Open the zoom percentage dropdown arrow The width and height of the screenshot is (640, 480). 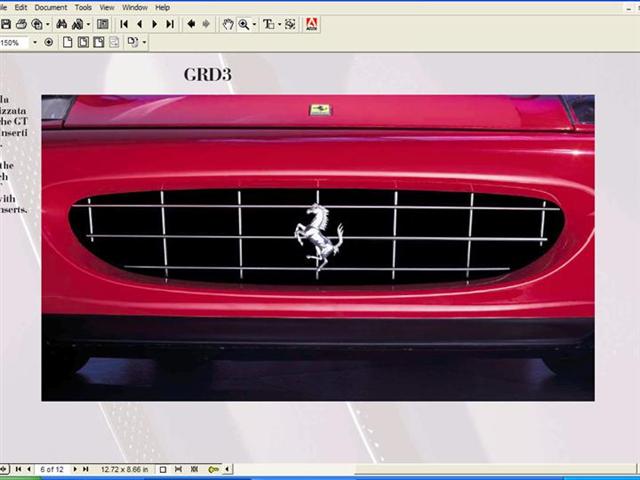pos(35,42)
